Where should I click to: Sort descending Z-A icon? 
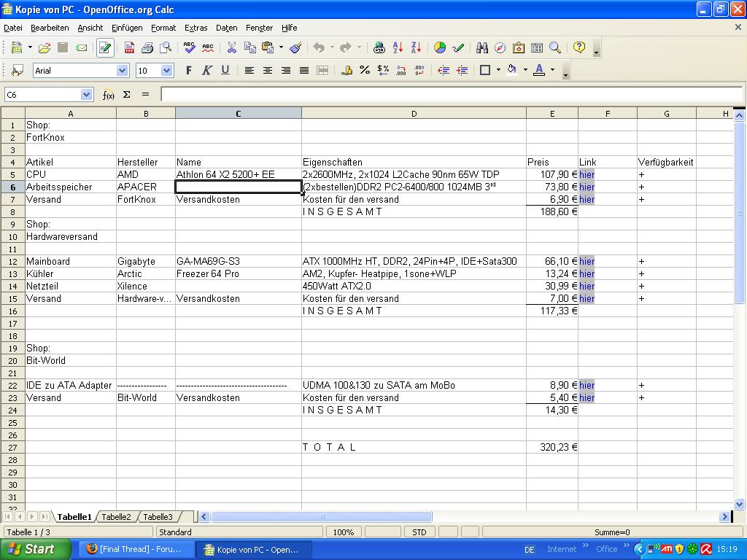416,47
